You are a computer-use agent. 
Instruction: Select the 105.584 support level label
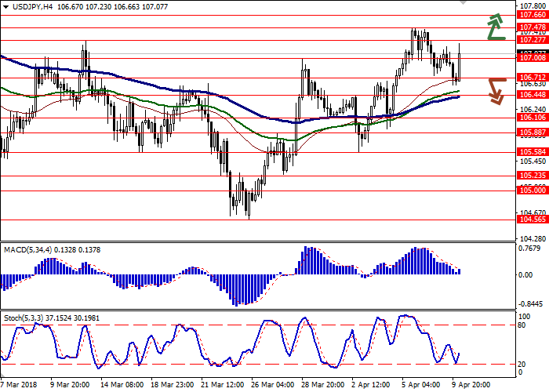click(533, 152)
